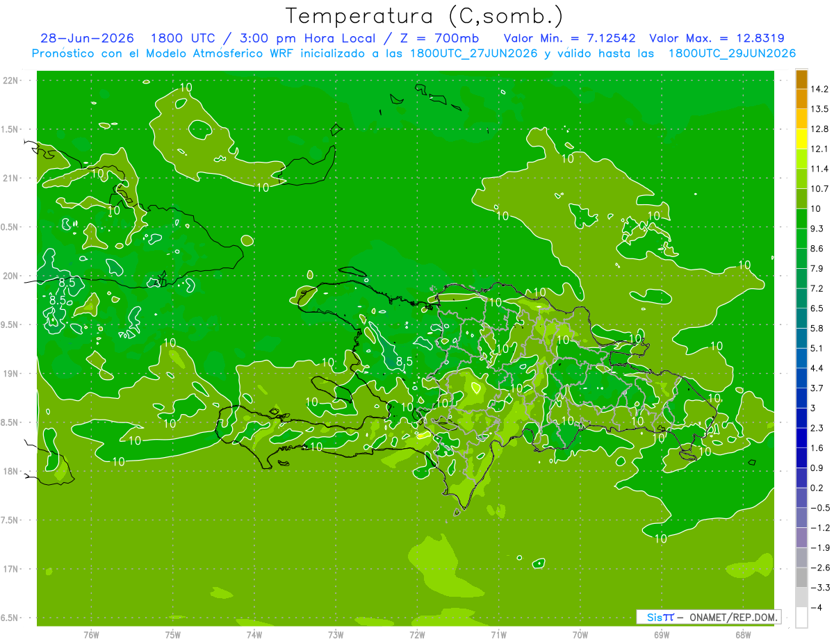Click the '72W' longitude axis label
The image size is (834, 644).
tap(417, 634)
